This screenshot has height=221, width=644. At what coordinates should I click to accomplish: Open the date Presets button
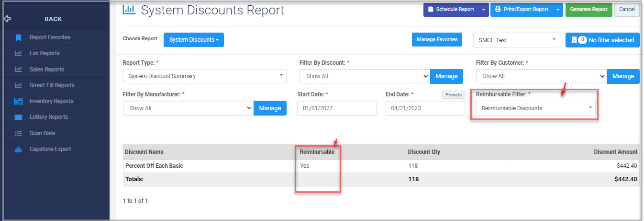coord(453,95)
